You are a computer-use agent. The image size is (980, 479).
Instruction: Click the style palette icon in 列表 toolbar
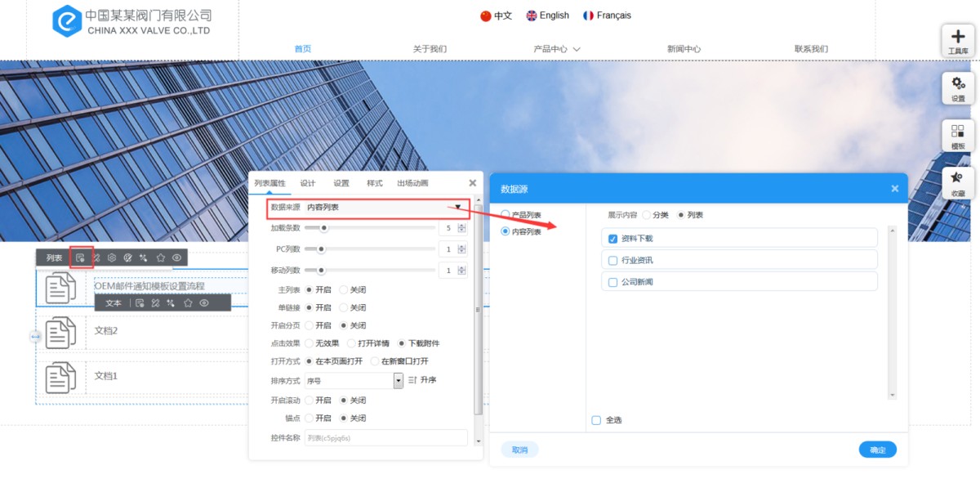pyautogui.click(x=128, y=257)
